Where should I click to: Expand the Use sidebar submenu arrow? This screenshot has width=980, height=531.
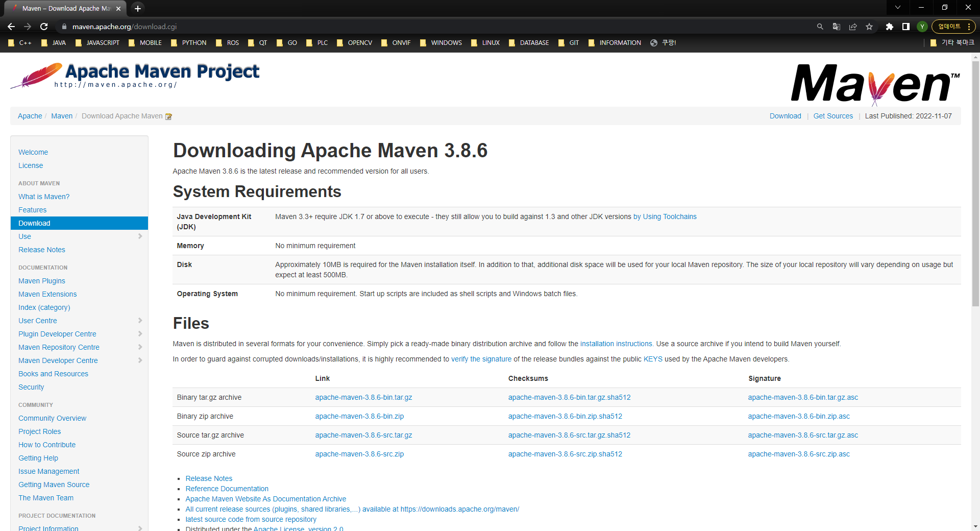[140, 236]
